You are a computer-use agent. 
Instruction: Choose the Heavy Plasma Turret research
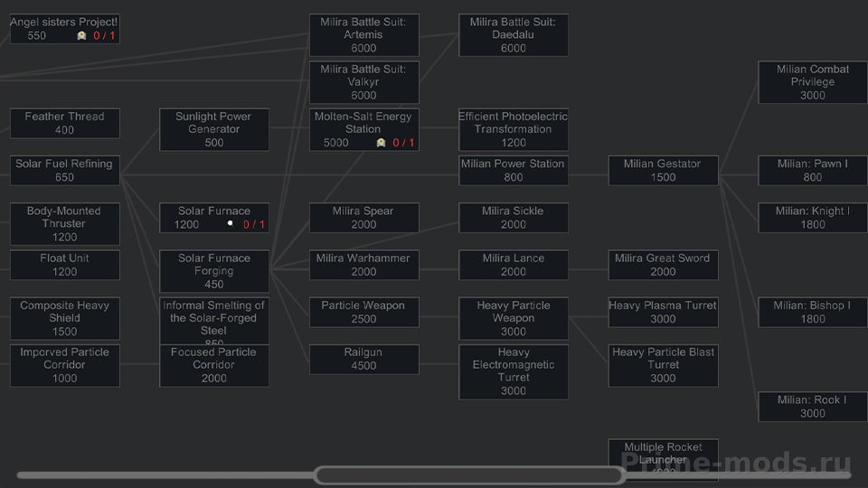(x=663, y=312)
